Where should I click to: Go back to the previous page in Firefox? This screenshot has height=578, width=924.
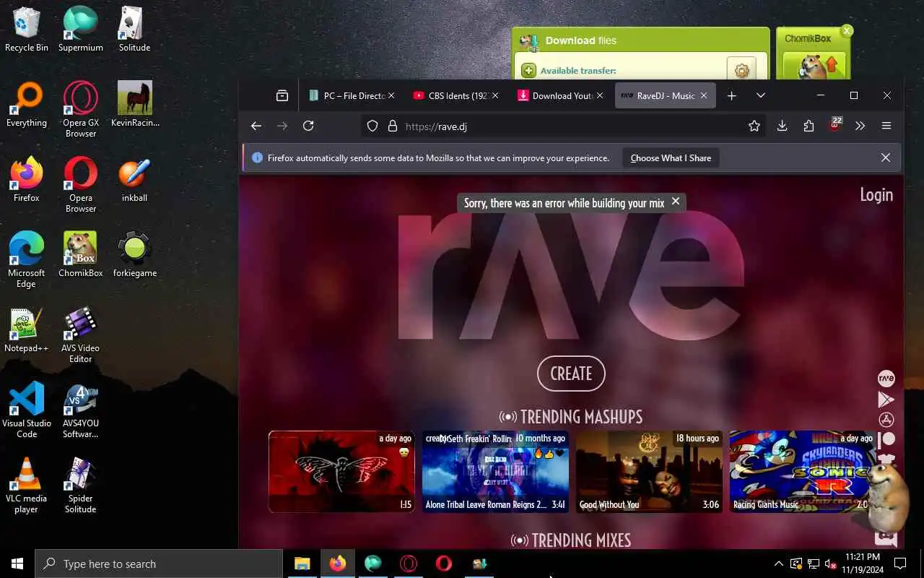256,126
